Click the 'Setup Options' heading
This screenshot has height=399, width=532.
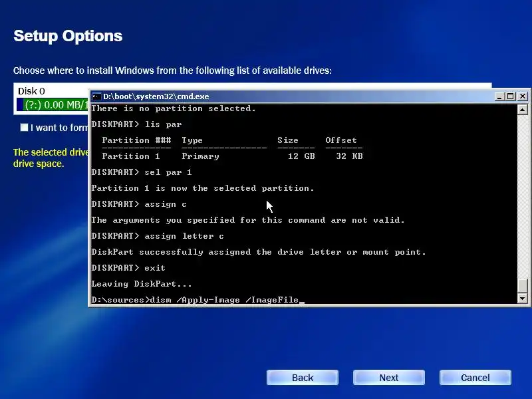(x=68, y=36)
